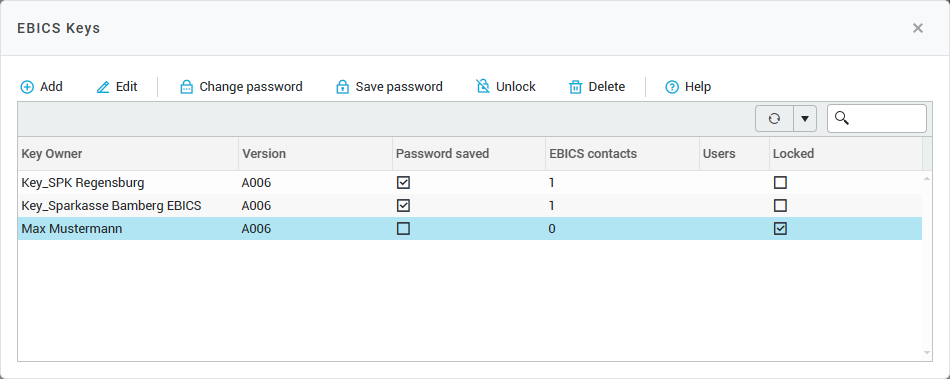Click the Delete trash can icon
Screen dimensions: 950x379
[x=576, y=87]
